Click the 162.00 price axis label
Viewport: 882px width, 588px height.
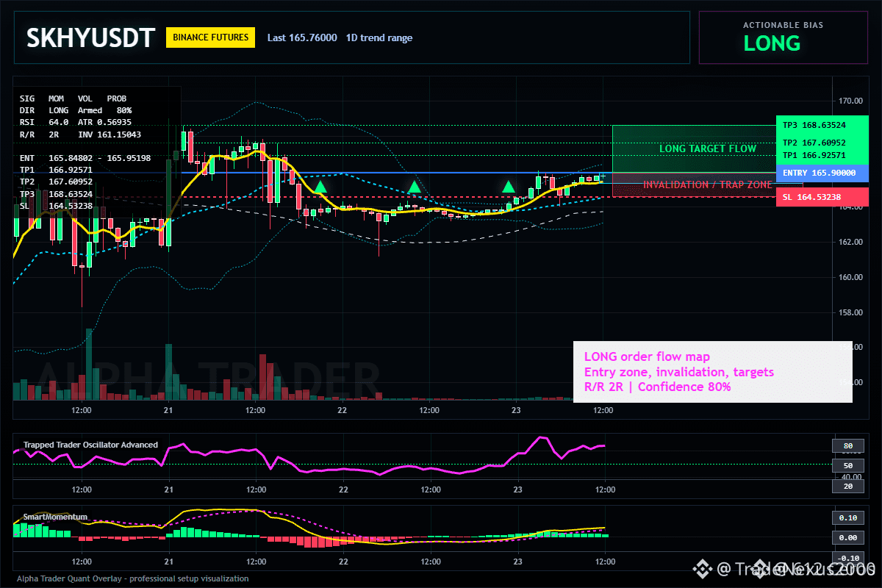click(849, 242)
